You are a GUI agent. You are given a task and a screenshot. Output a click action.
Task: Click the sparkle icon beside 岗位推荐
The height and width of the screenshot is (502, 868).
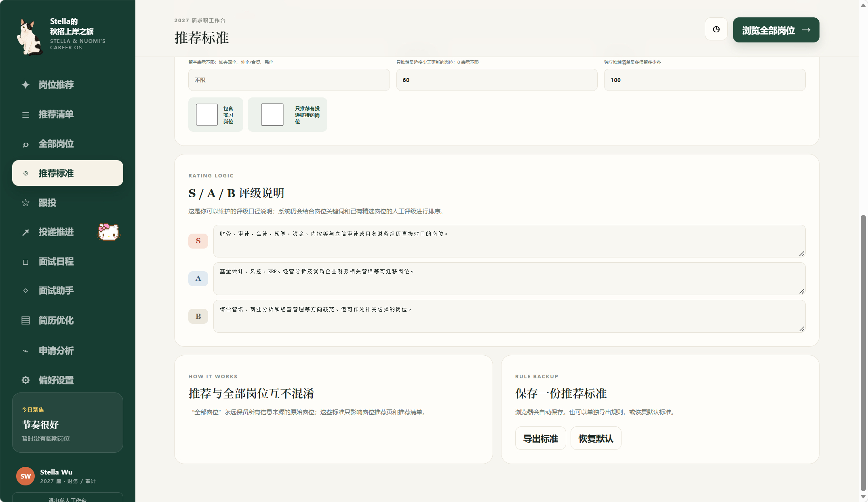click(x=25, y=84)
